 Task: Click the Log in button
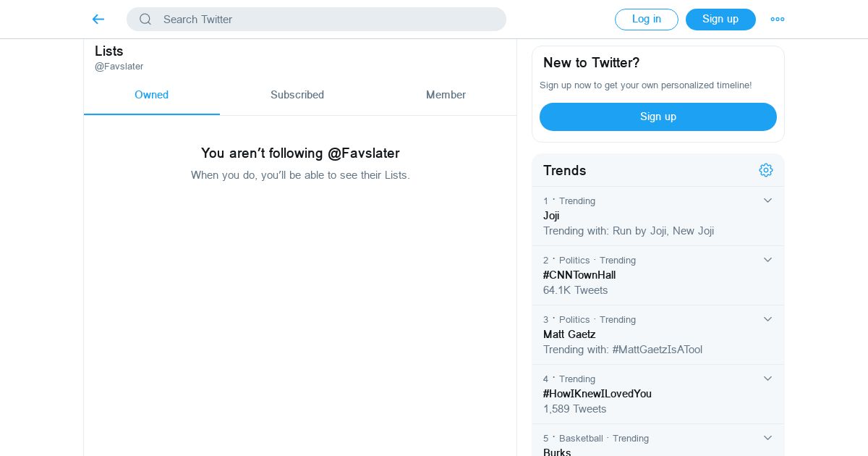tap(646, 20)
